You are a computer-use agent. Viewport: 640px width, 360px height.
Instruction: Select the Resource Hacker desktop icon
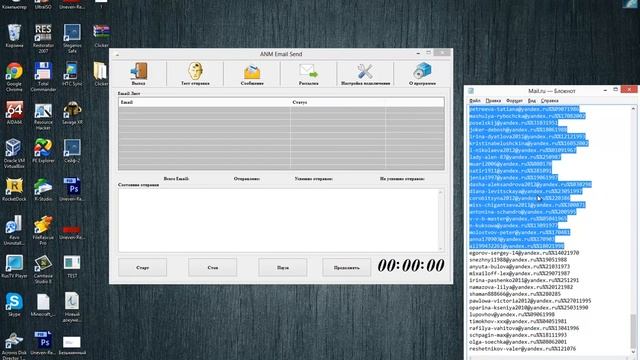[43, 116]
